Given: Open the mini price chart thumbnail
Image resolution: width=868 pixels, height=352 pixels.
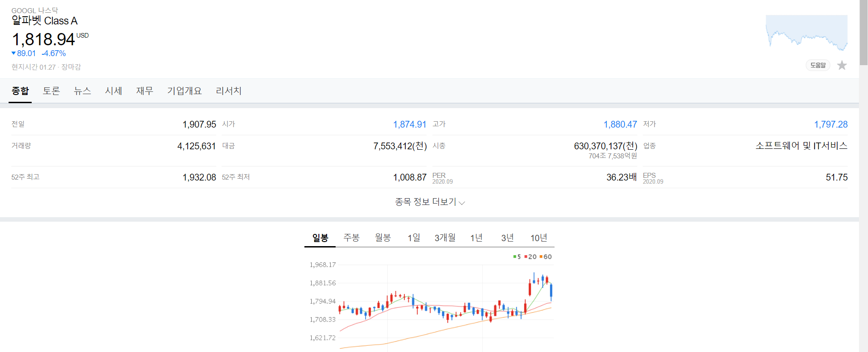Looking at the screenshot, I should pos(806,33).
